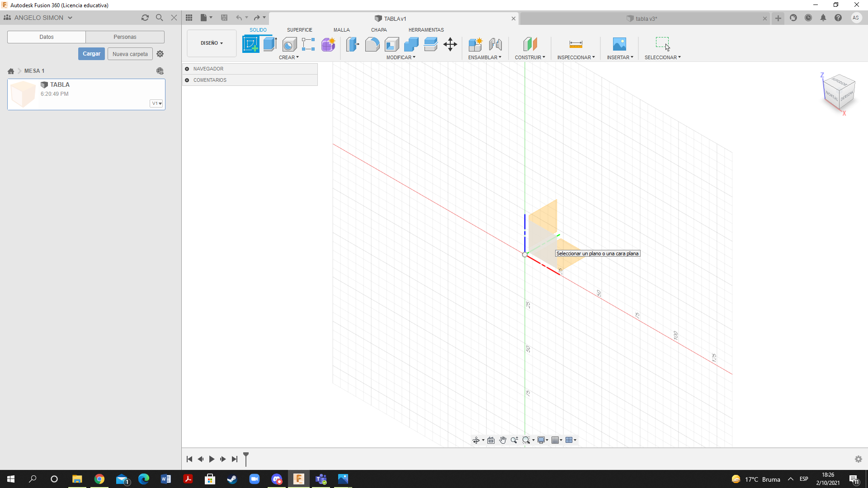Open the Help question mark
868x488 pixels.
coord(838,18)
